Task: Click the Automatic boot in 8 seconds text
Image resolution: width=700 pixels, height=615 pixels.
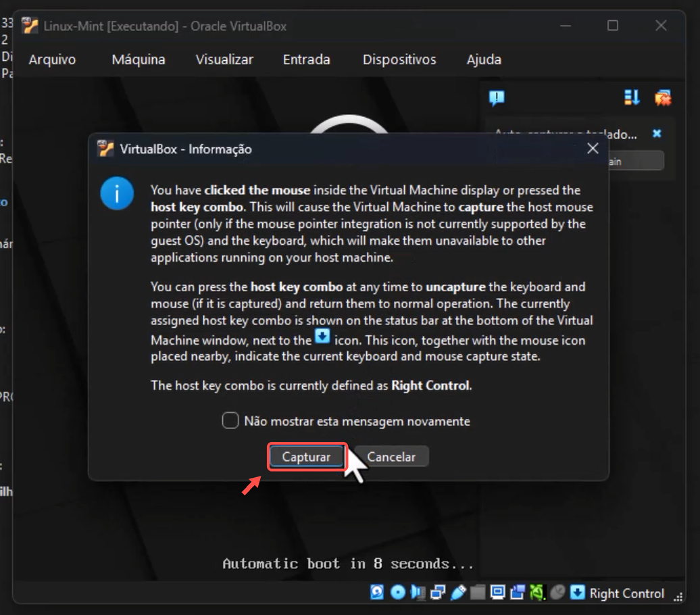Action: tap(348, 564)
